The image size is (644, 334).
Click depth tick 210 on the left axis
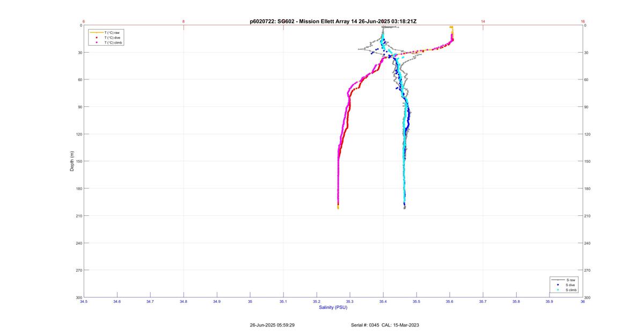(x=79, y=216)
